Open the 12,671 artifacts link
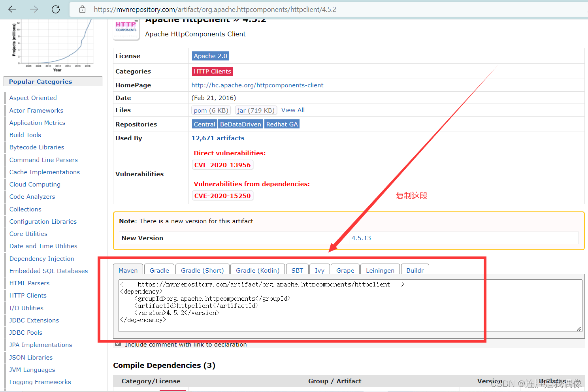Image resolution: width=588 pixels, height=392 pixels. click(x=218, y=138)
